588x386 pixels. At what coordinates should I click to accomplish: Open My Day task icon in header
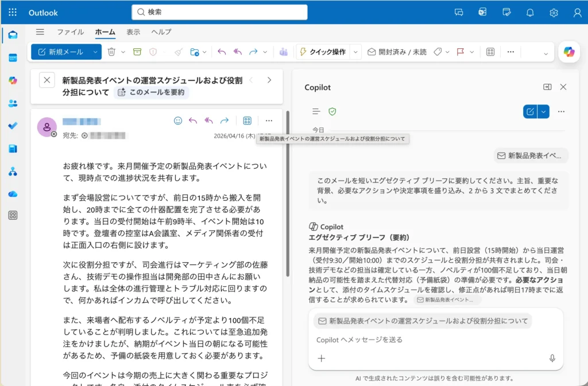(506, 13)
